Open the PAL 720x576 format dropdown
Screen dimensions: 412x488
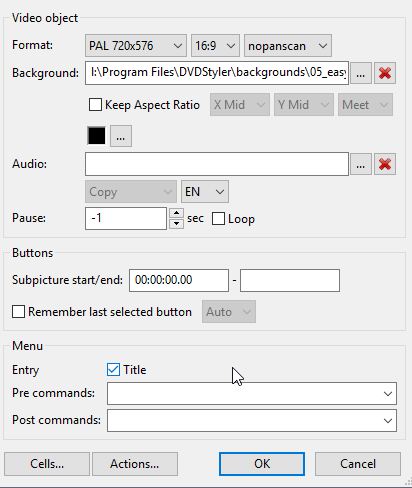click(136, 46)
